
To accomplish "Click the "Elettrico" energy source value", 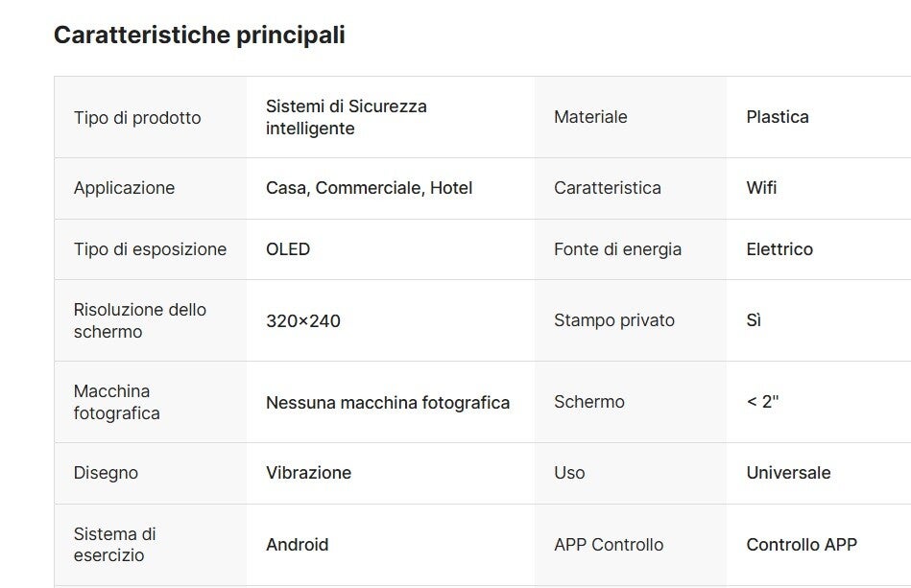I will (779, 249).
